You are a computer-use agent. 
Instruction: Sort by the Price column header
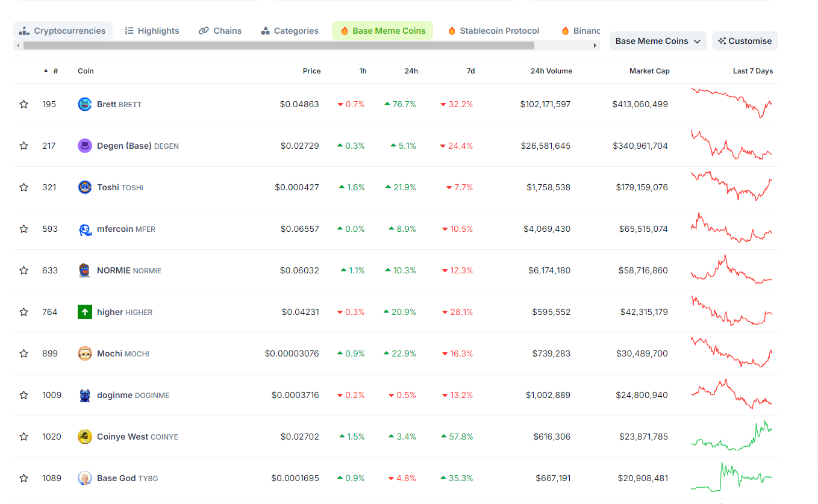(311, 71)
